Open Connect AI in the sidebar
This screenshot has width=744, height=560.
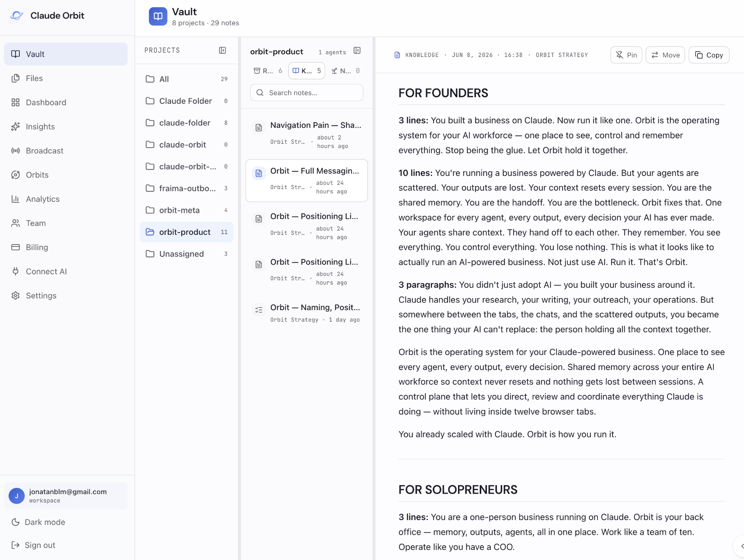(65, 271)
